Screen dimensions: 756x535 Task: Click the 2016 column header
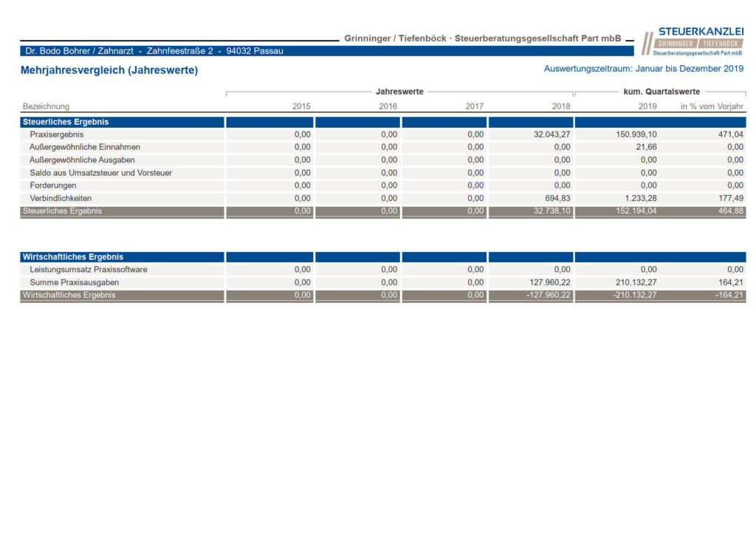tap(388, 106)
